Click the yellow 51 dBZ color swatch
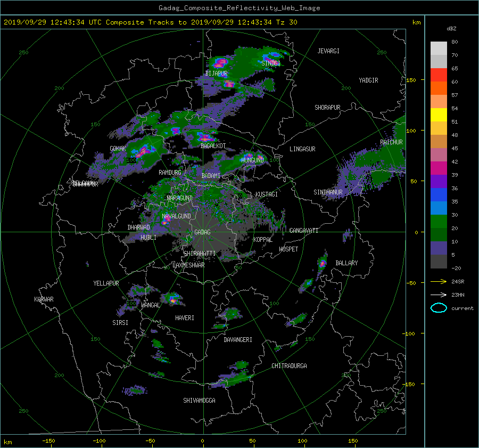This screenshot has height=448, width=479. pos(439,115)
